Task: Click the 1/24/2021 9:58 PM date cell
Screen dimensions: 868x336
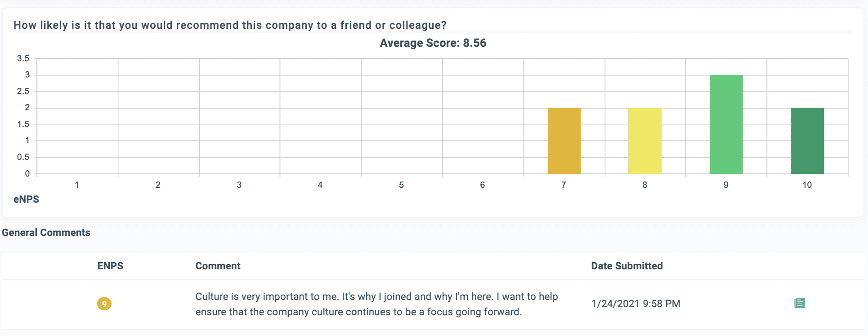Action: (635, 304)
